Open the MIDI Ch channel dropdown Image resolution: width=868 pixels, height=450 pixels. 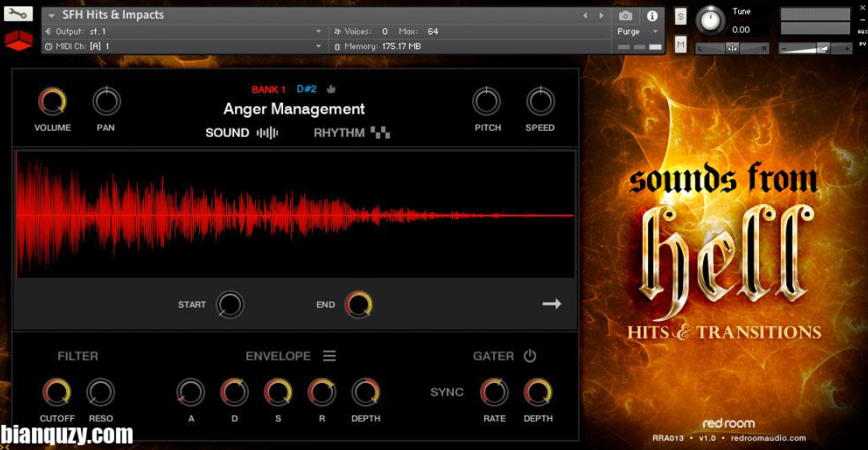(x=318, y=47)
